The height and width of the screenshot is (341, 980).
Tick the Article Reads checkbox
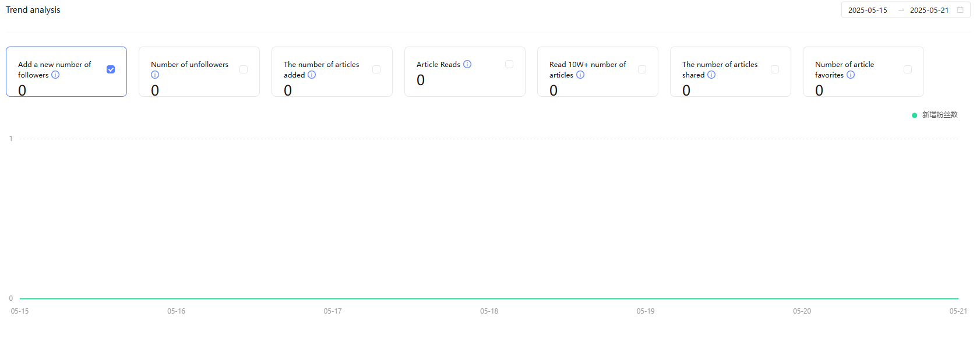tap(509, 64)
